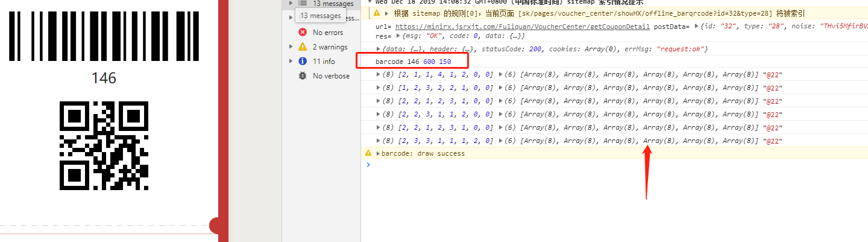Expand array [1, 2, 3, 2, 2, 1, 0, 0]
This screenshot has width=868, height=242.
[378, 88]
